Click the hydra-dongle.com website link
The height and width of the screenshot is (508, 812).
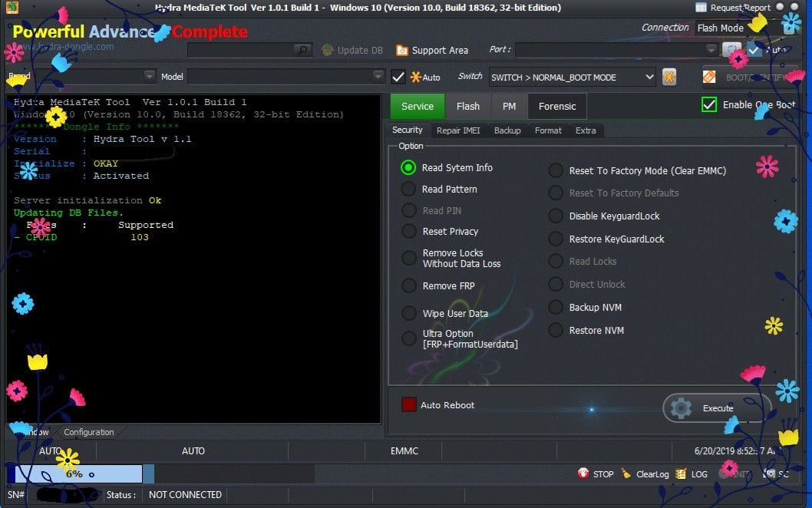66,47
